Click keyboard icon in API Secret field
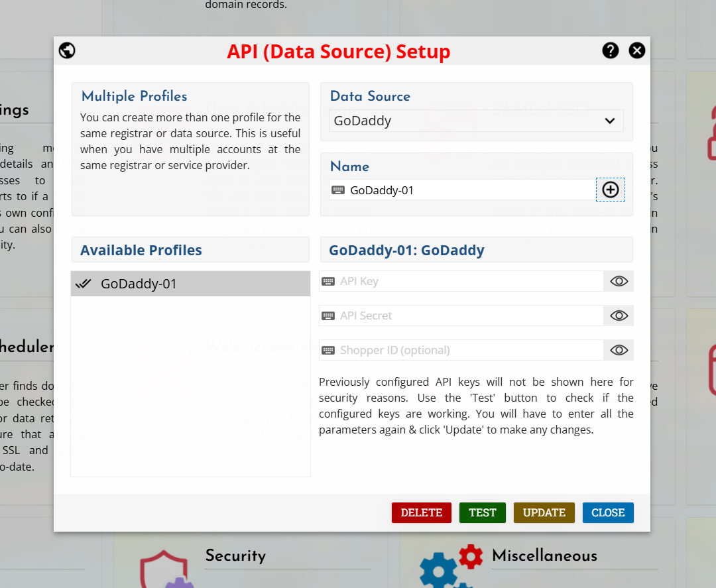Viewport: 716px width, 588px height. click(328, 316)
